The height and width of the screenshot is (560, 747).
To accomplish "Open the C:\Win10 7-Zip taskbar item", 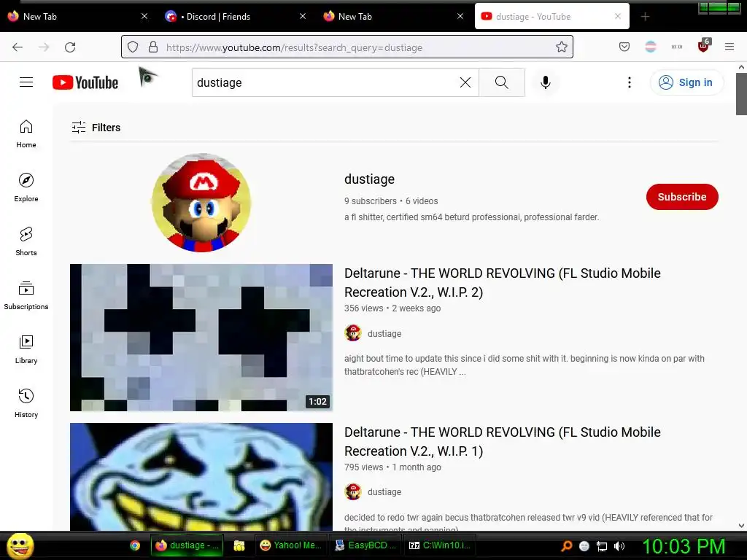I will 440,545.
